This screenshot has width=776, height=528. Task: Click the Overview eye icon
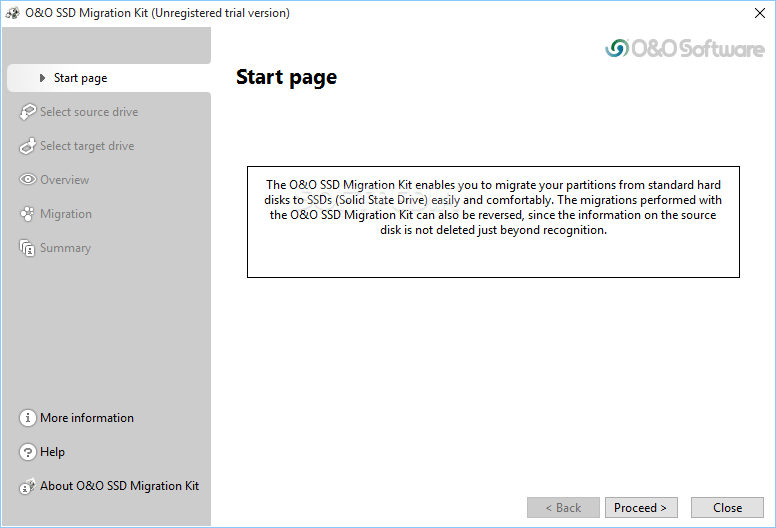tap(28, 180)
